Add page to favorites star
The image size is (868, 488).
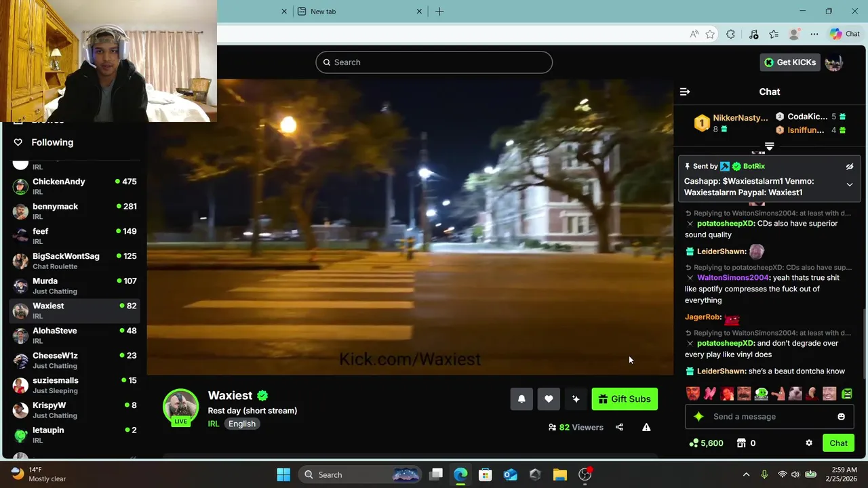[x=710, y=34]
